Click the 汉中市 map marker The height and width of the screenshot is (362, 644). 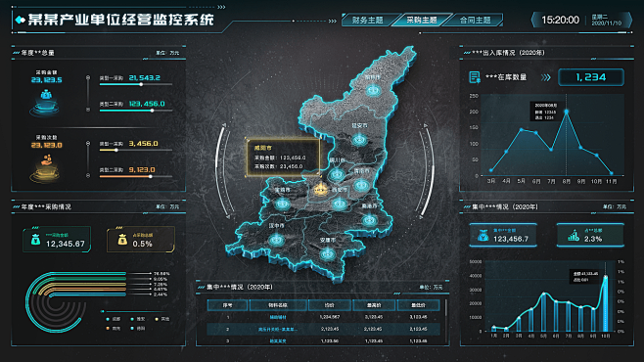[x=276, y=240]
